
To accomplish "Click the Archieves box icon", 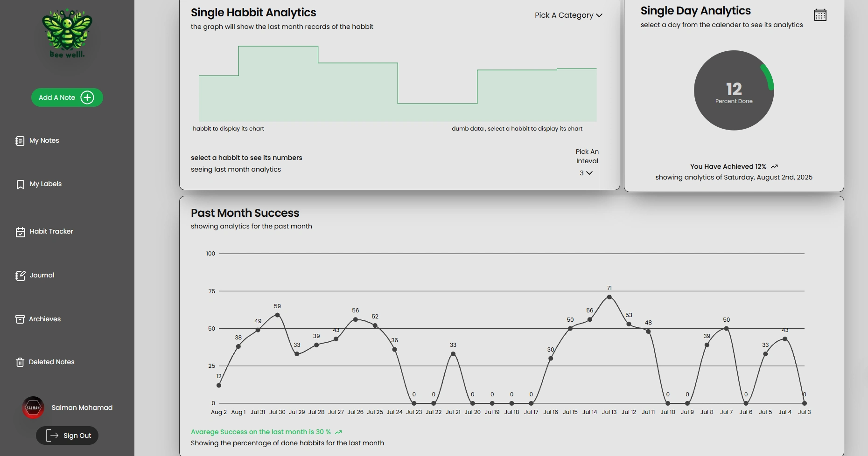I will coord(20,319).
